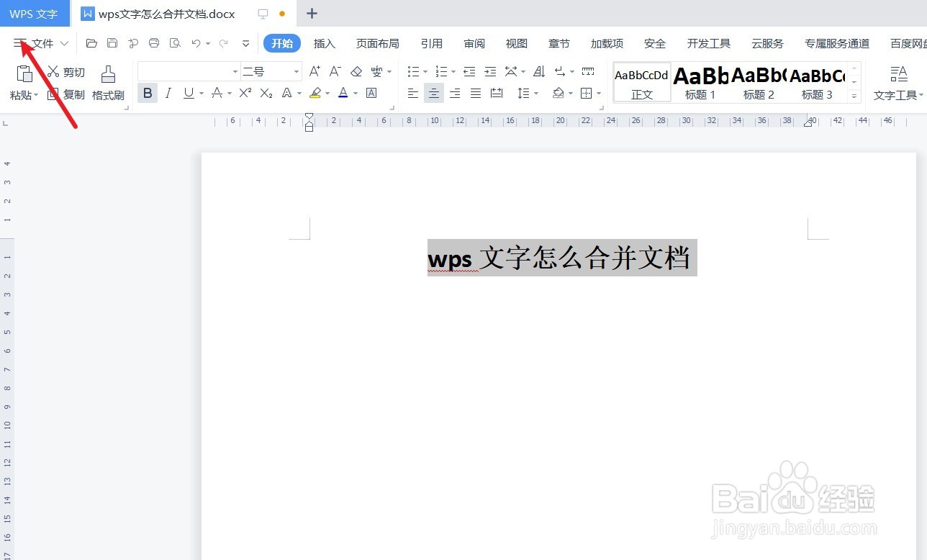Switch to the 插入 tab
The width and height of the screenshot is (927, 560).
click(x=325, y=43)
